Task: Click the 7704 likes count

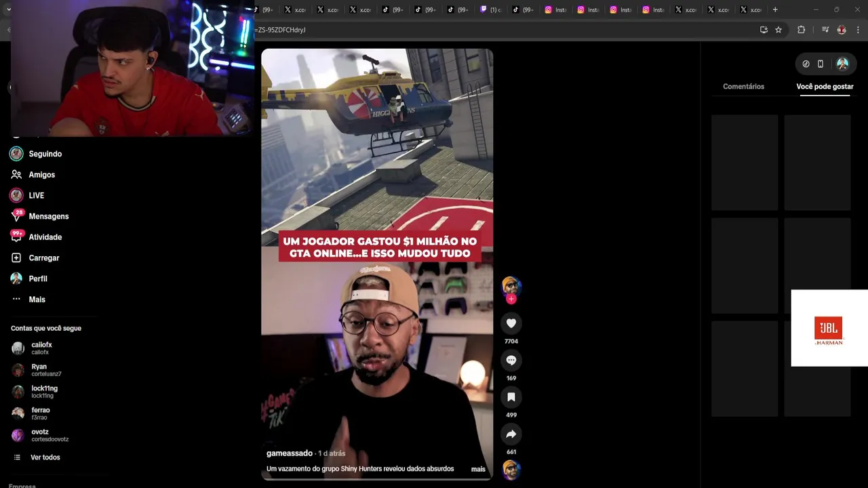Action: 511,342
